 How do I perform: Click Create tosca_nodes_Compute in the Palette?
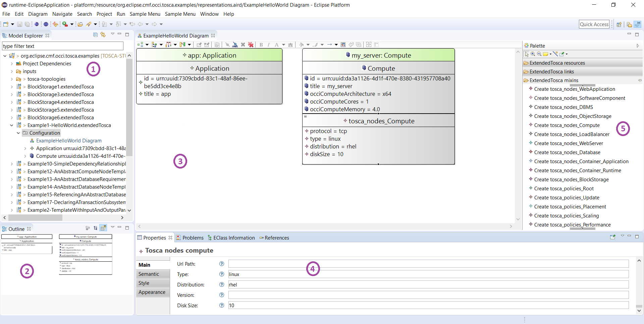566,125
